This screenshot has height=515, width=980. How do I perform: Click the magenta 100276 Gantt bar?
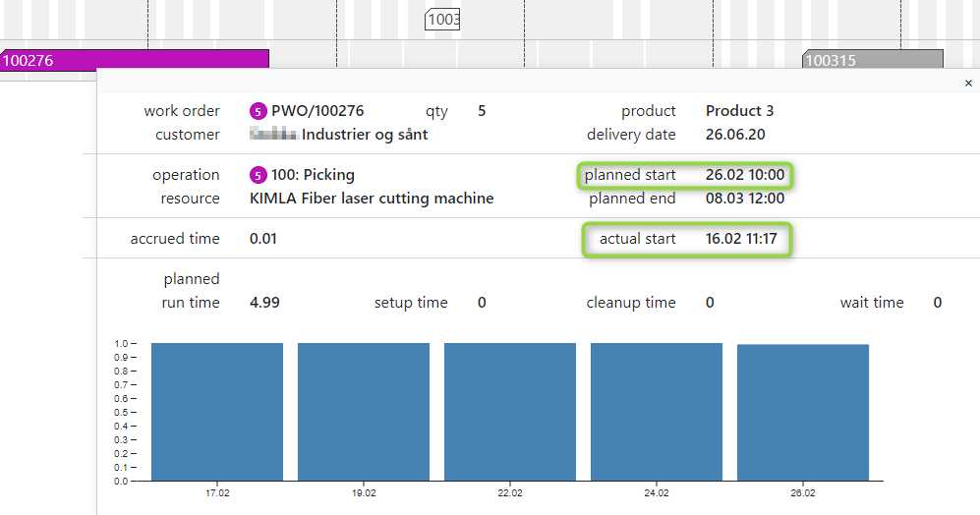click(134, 60)
